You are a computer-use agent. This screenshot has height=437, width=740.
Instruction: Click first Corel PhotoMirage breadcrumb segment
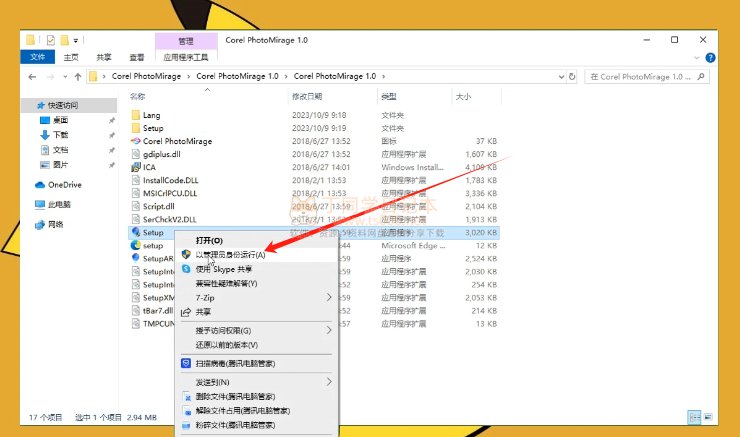(146, 76)
